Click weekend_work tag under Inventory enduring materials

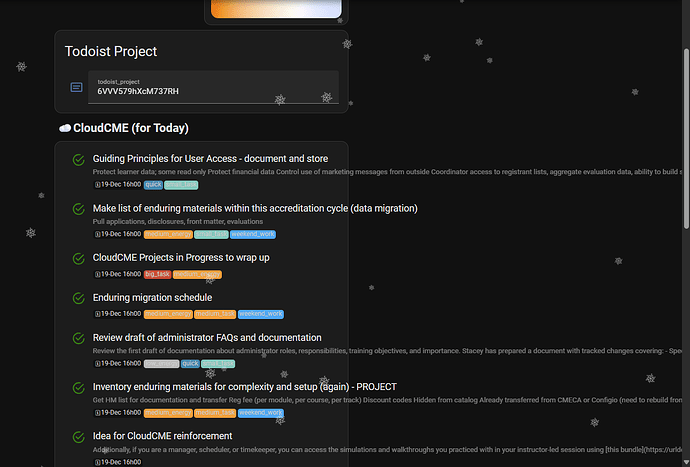pos(261,413)
